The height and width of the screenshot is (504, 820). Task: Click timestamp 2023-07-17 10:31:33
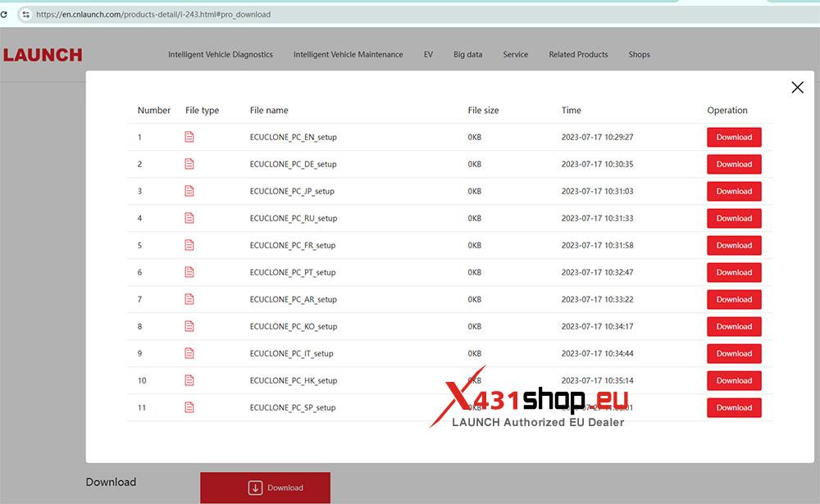click(597, 219)
